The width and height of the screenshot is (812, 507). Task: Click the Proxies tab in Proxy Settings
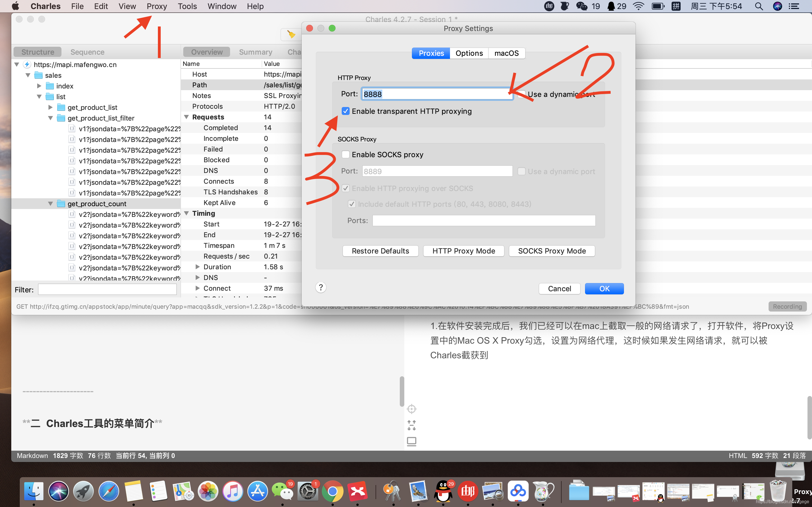[x=431, y=53]
